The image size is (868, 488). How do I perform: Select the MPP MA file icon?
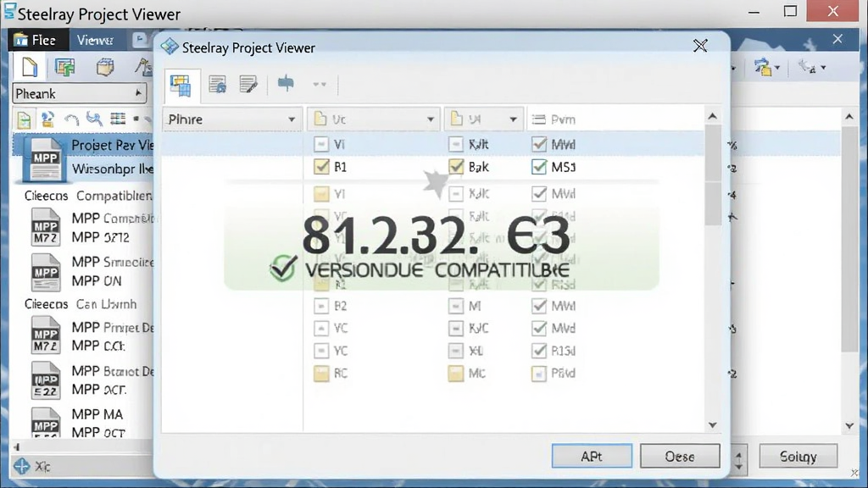coord(46,424)
